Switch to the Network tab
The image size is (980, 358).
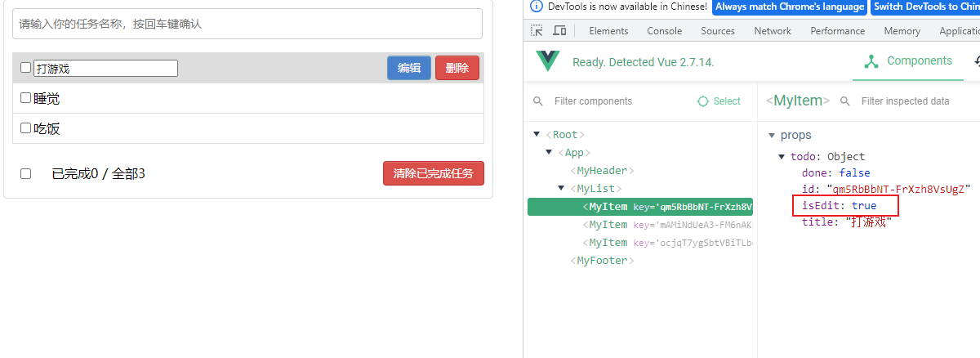[x=772, y=31]
